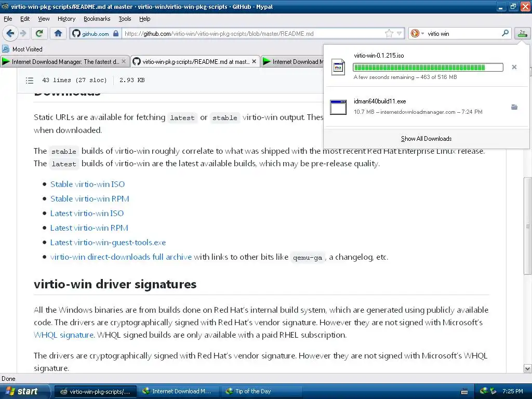Click the address bar URL field
The height and width of the screenshot is (399, 532).
click(x=253, y=33)
